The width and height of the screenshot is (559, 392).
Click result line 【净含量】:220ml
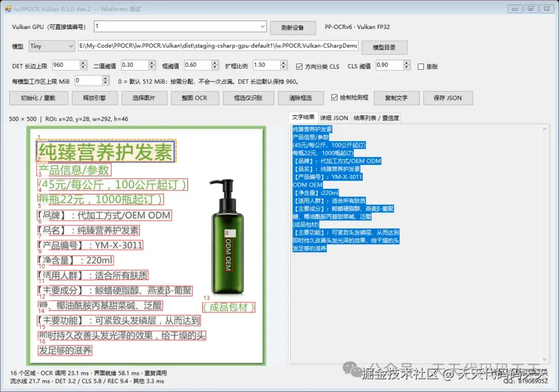[x=316, y=192]
